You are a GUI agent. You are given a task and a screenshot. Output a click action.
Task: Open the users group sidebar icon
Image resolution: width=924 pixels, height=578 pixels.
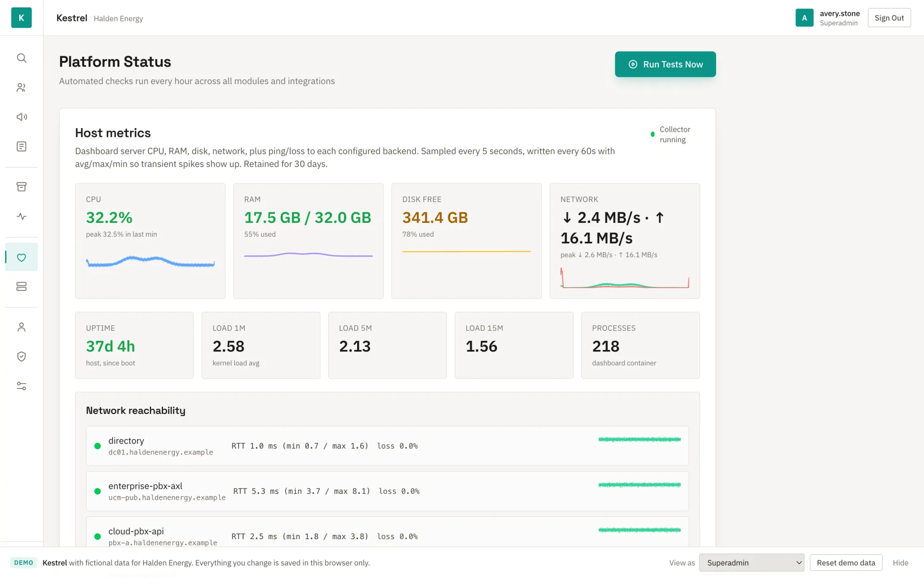(x=21, y=87)
